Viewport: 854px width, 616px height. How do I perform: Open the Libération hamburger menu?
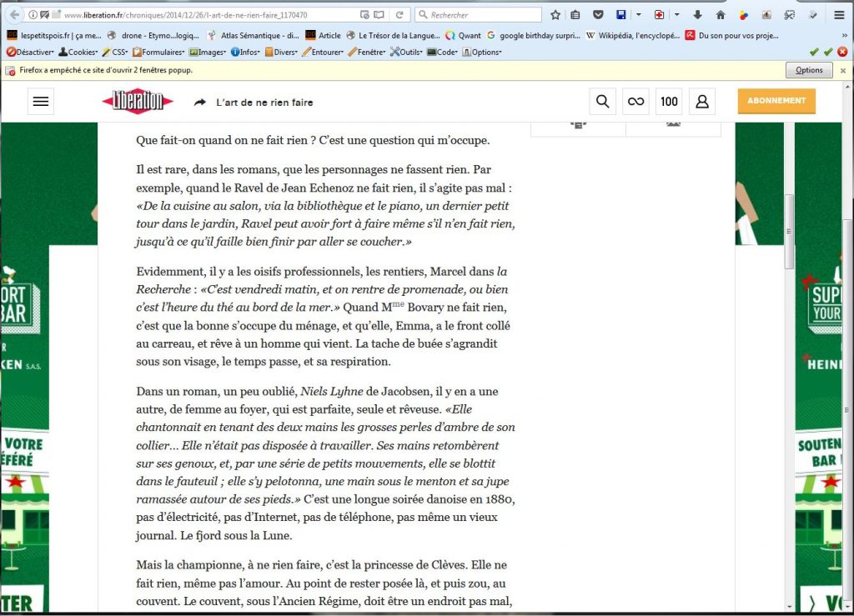(x=40, y=102)
